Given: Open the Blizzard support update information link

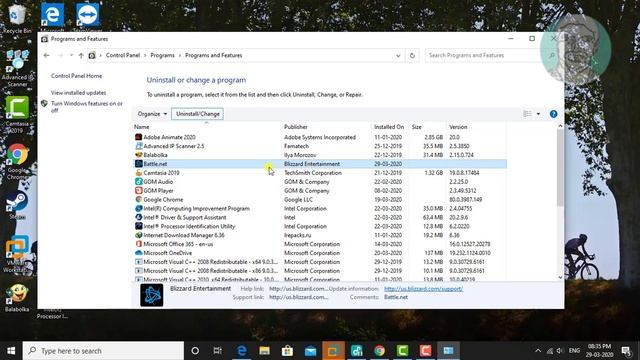Looking at the screenshot, I should pyautogui.click(x=423, y=289).
